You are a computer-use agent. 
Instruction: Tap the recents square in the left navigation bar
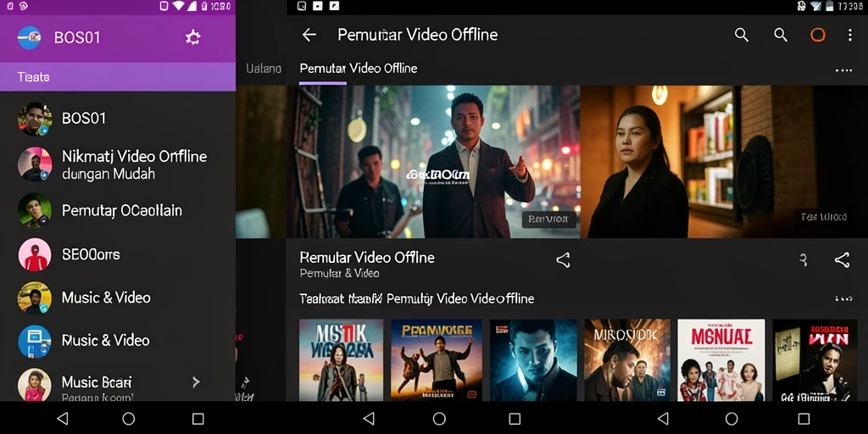[x=198, y=419]
